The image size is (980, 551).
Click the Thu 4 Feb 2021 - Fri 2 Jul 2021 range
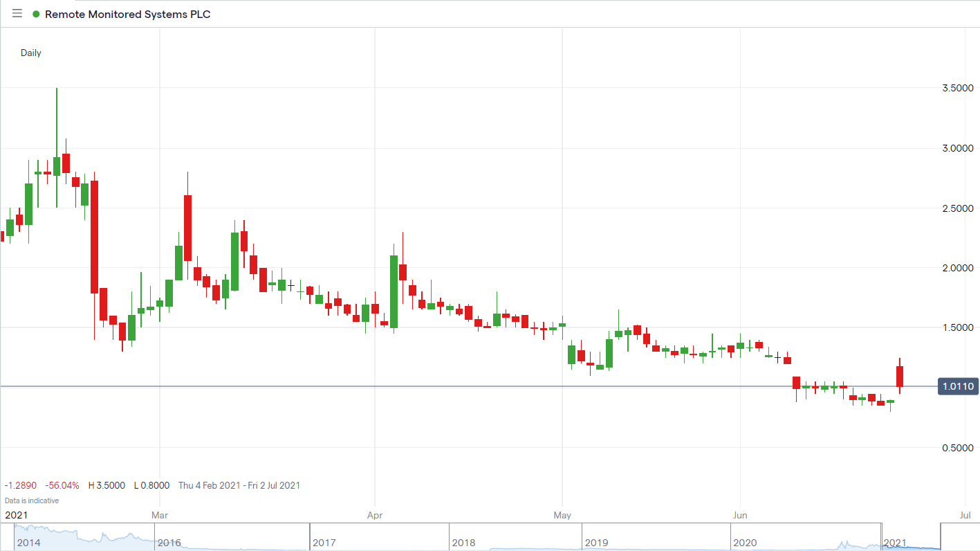click(x=239, y=485)
